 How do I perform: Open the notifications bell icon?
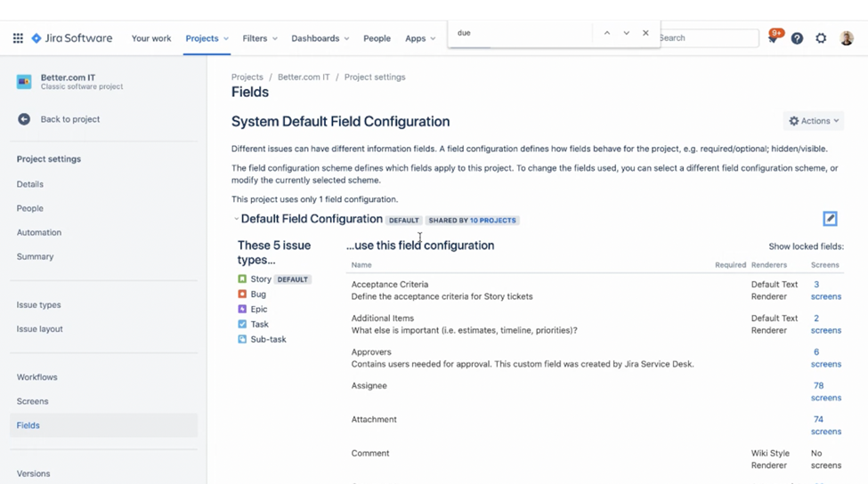tap(773, 38)
